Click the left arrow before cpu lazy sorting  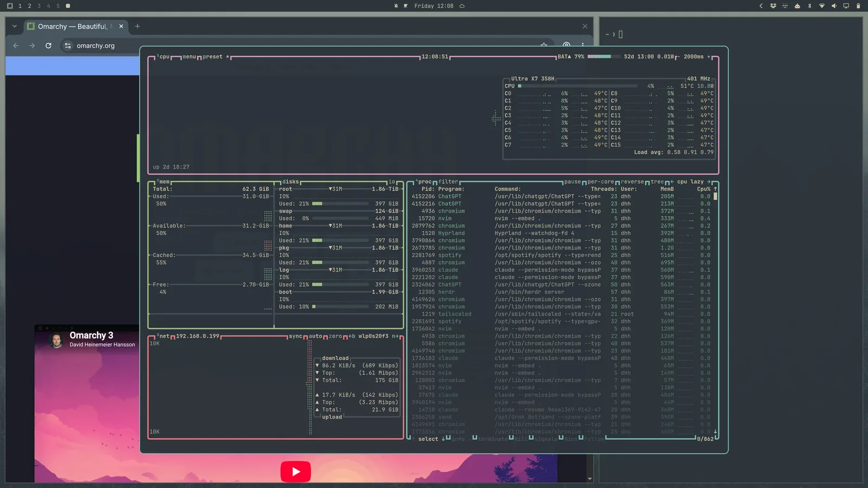(672, 182)
